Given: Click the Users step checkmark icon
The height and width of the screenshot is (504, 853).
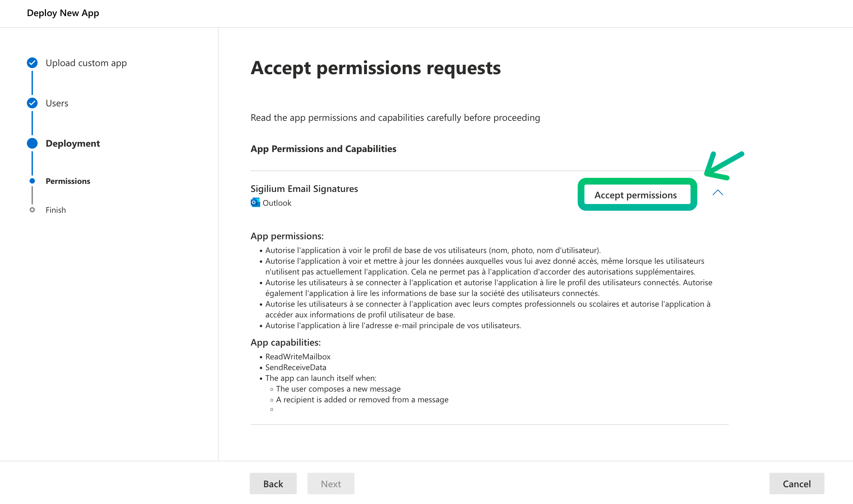Looking at the screenshot, I should point(32,103).
